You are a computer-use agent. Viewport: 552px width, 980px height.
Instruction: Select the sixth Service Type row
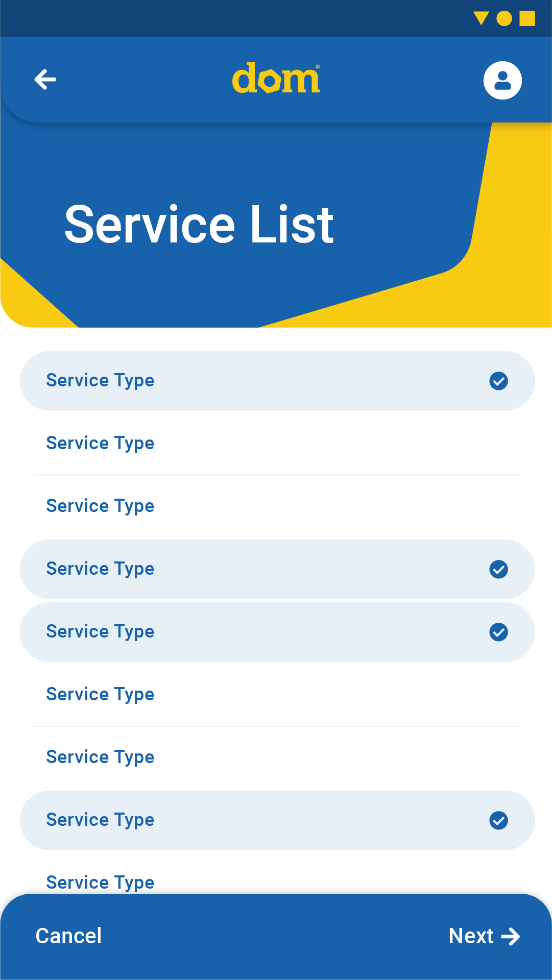click(x=276, y=694)
